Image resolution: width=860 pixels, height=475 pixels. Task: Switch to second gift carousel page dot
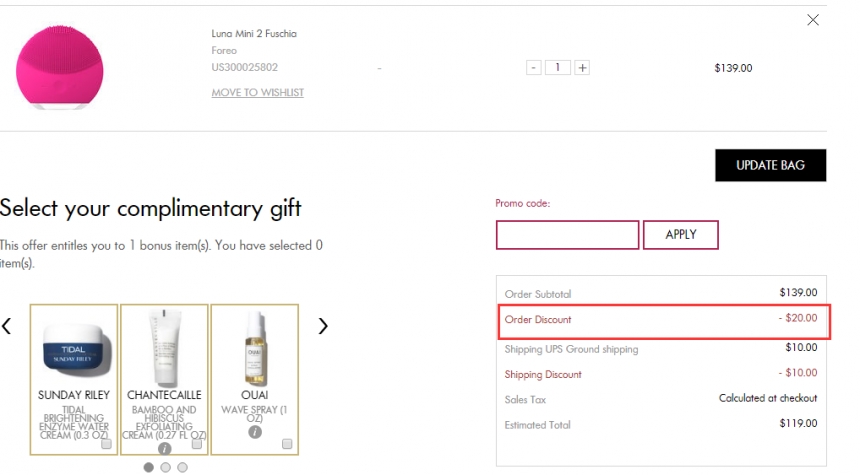[165, 467]
